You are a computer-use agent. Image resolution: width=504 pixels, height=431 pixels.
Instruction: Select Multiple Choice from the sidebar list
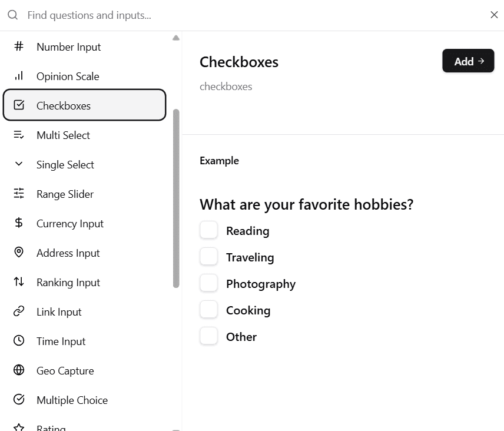pos(72,400)
